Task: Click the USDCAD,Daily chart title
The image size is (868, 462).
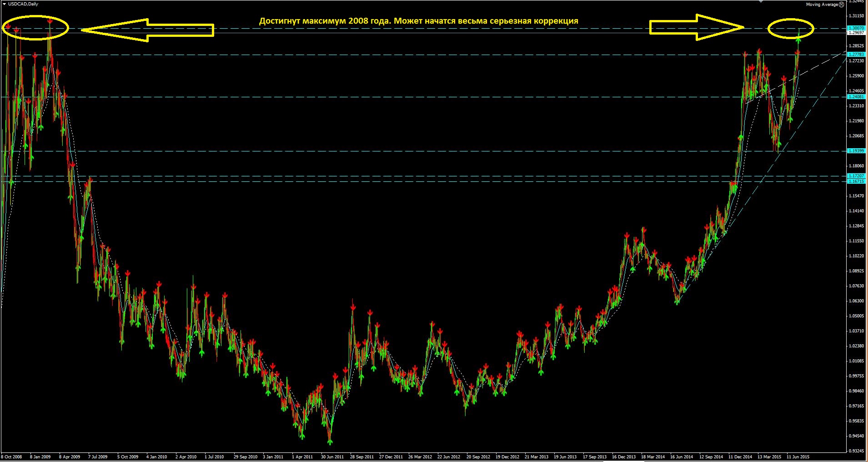Action: pos(23,4)
